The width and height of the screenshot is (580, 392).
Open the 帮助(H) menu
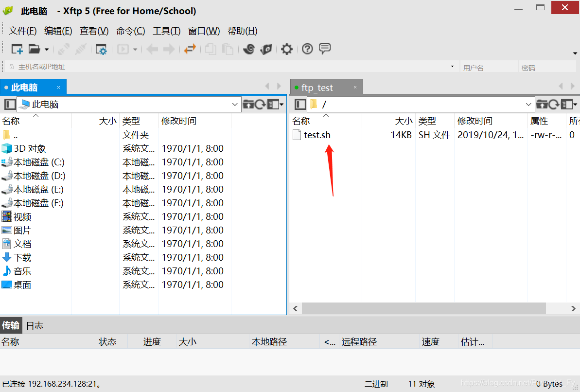[242, 31]
